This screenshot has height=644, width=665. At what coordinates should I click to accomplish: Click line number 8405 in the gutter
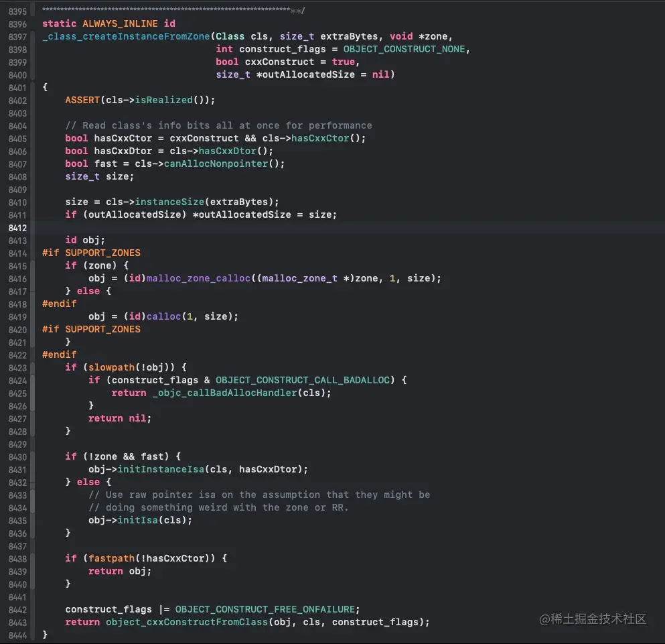click(17, 139)
